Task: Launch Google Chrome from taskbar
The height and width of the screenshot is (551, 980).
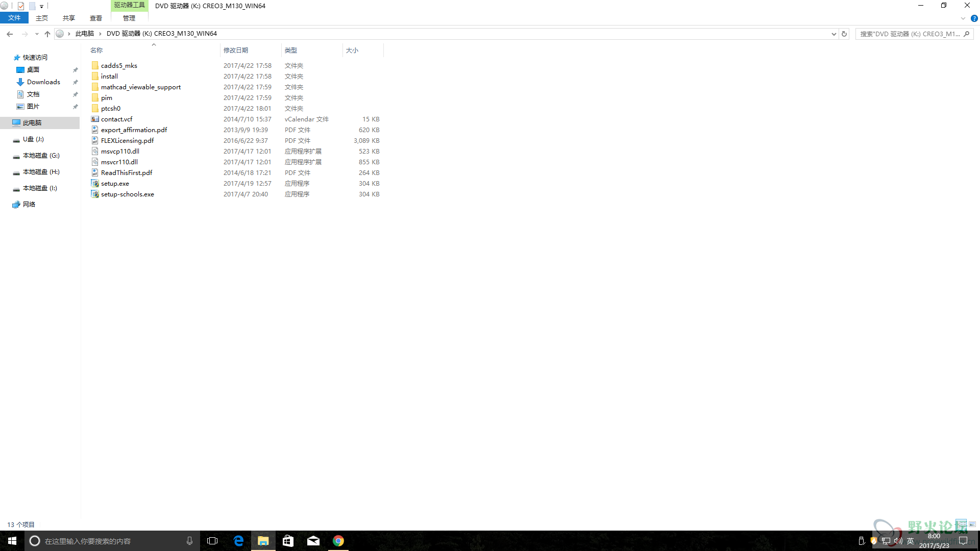Action: (x=338, y=541)
